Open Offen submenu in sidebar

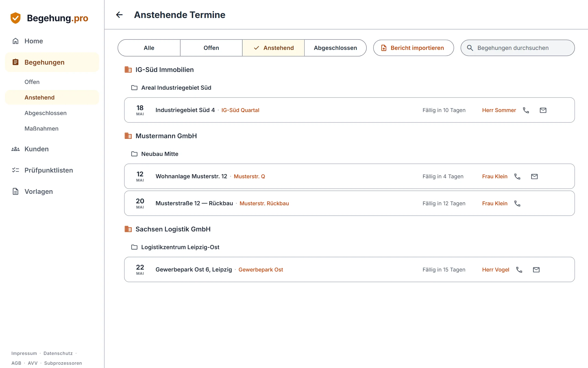[x=52, y=82]
